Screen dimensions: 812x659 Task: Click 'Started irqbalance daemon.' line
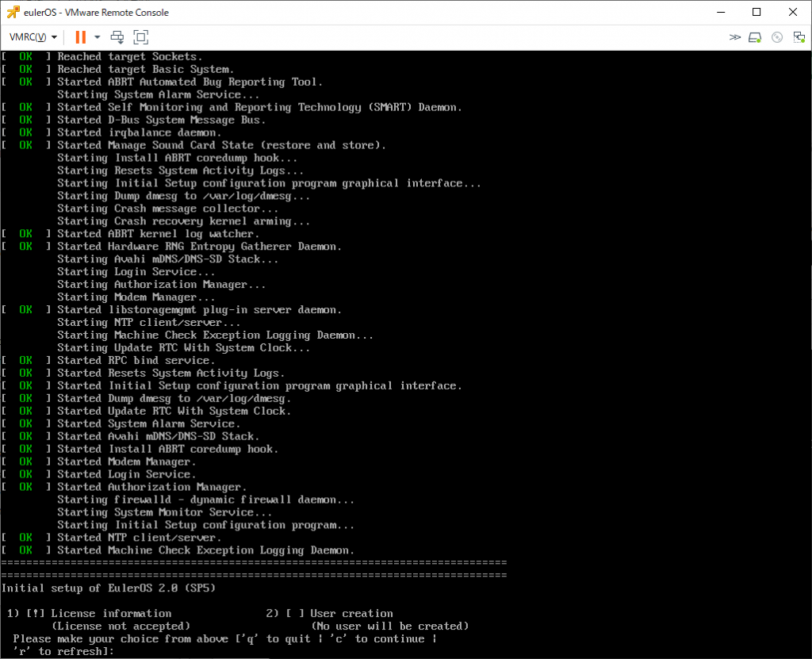pyautogui.click(x=140, y=132)
